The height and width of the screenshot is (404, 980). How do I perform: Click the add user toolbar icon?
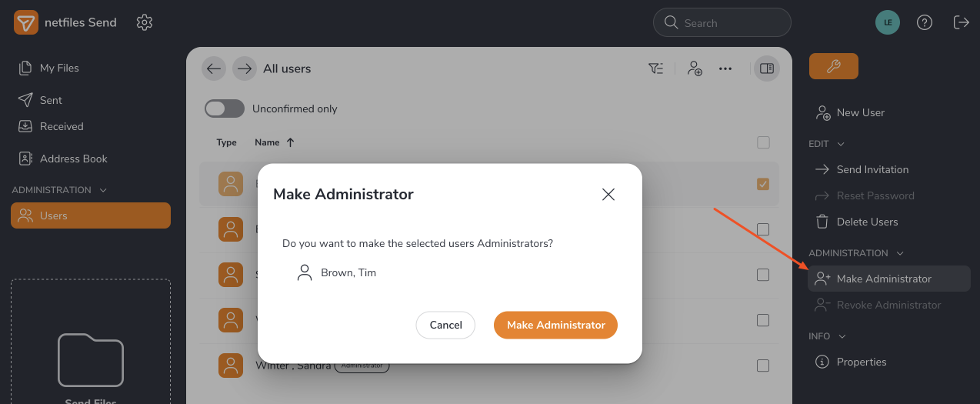pos(695,68)
